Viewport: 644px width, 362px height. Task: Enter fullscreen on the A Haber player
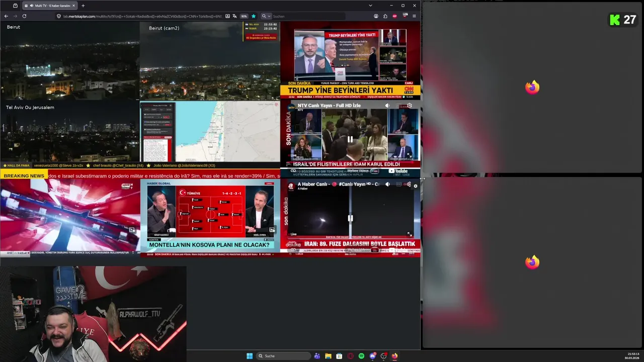coord(410,234)
